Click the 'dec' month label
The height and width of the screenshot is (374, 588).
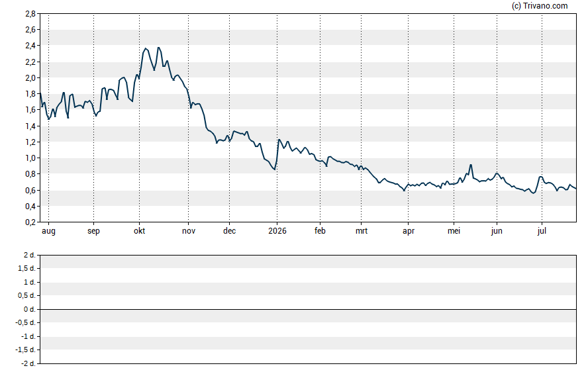click(x=230, y=230)
